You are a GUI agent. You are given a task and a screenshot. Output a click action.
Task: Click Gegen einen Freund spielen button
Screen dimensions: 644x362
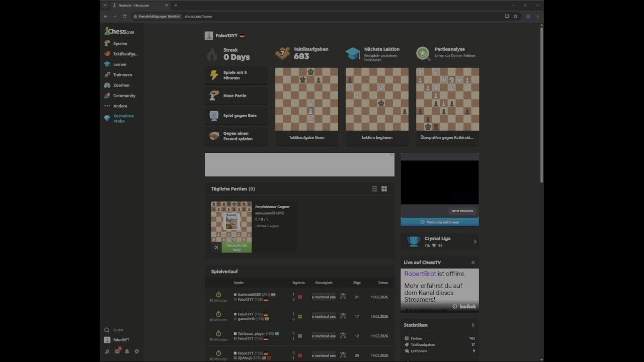click(x=236, y=136)
